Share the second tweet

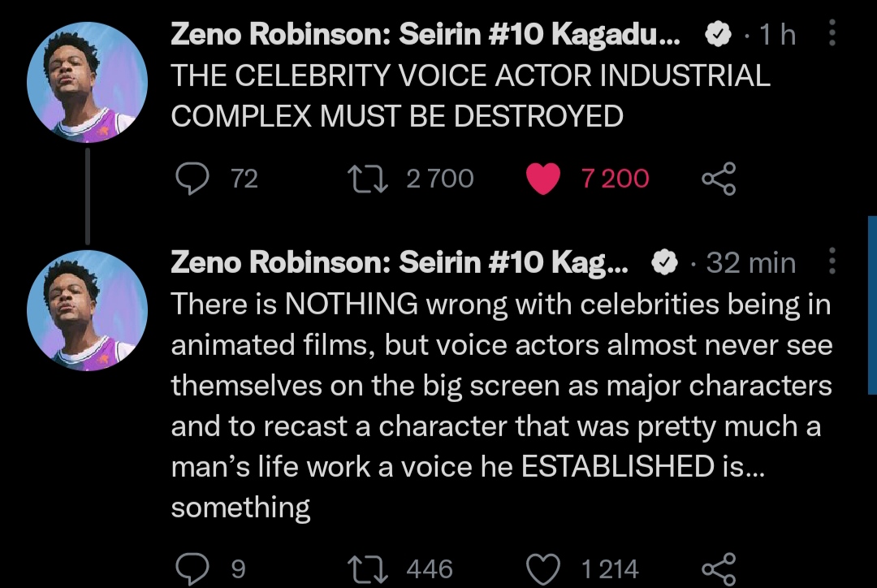click(x=719, y=569)
